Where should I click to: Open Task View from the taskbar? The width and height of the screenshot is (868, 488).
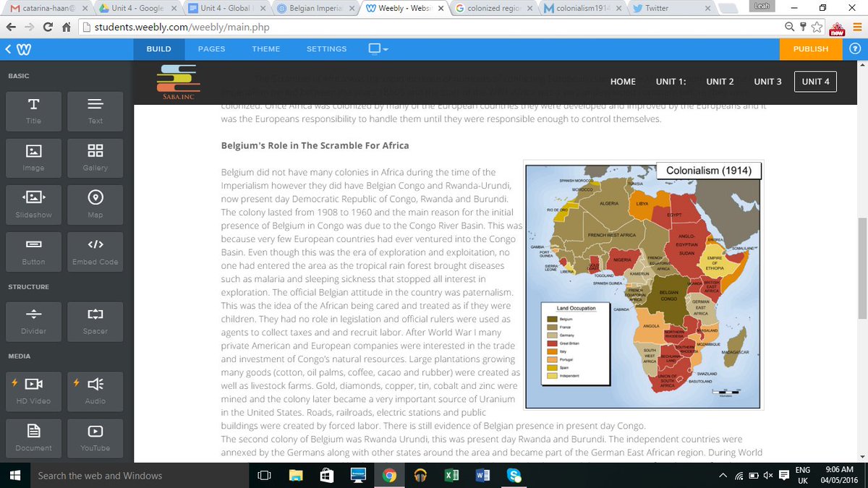(x=265, y=475)
